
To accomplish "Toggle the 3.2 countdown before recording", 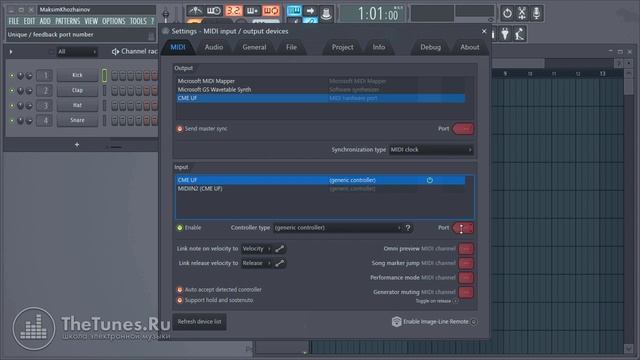I will tap(233, 10).
